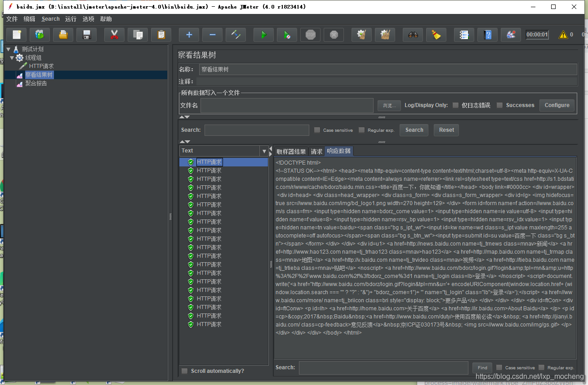Select the highlighted HTTP请求 result row
This screenshot has height=385, width=588.
tap(223, 162)
